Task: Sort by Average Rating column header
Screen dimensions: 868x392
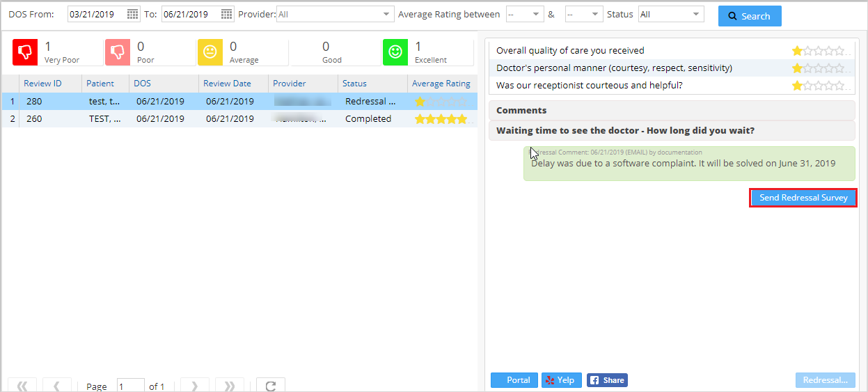Action: click(441, 84)
